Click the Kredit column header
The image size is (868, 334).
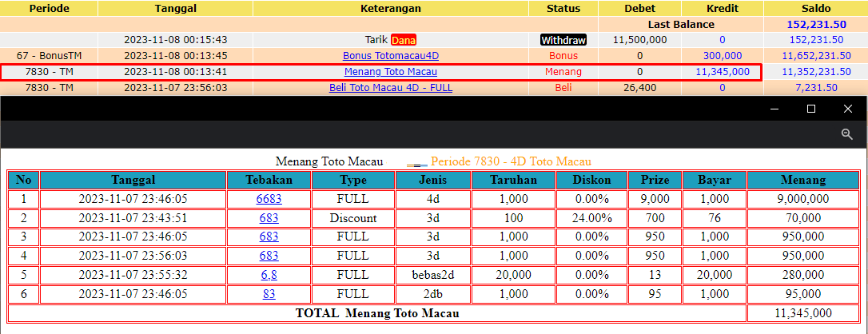point(723,8)
